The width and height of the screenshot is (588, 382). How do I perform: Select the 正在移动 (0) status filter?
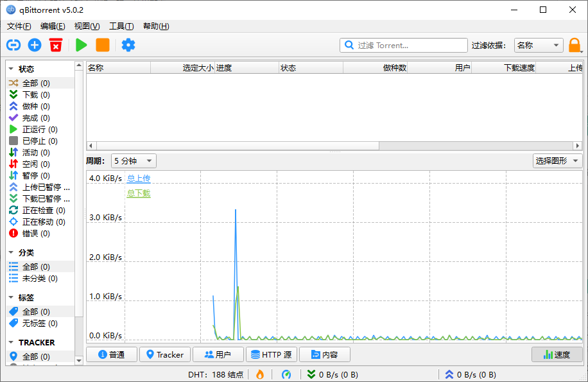(x=40, y=222)
